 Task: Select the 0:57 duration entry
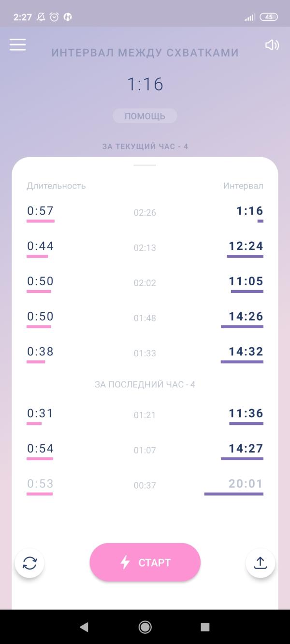pyautogui.click(x=41, y=211)
